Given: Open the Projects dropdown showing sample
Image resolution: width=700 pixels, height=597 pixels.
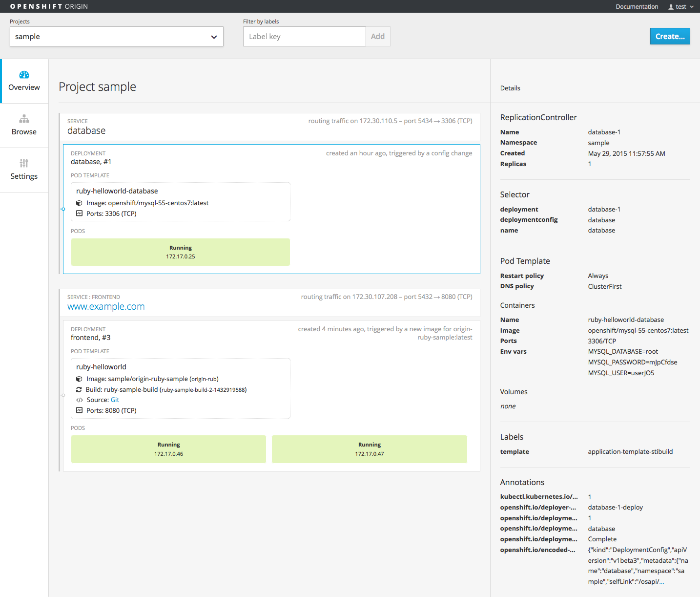Looking at the screenshot, I should pyautogui.click(x=116, y=36).
